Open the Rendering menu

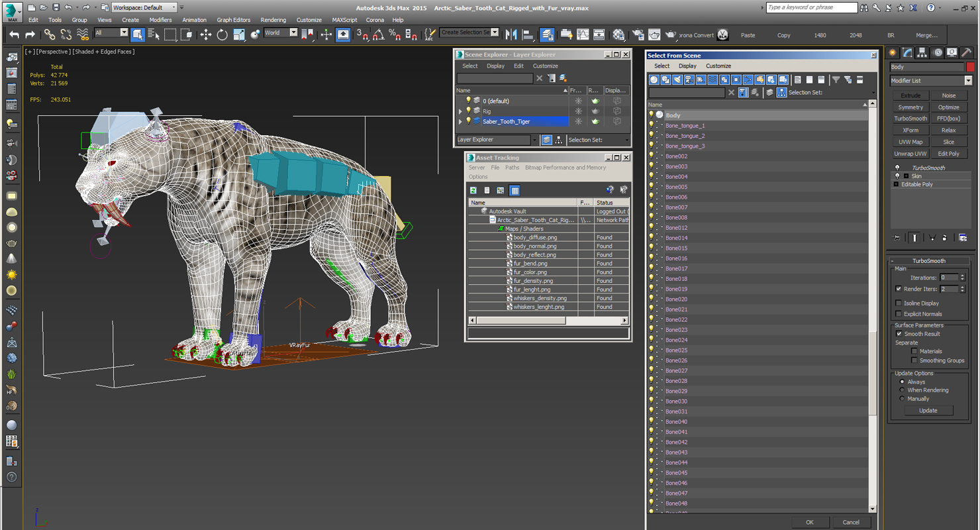coord(273,20)
